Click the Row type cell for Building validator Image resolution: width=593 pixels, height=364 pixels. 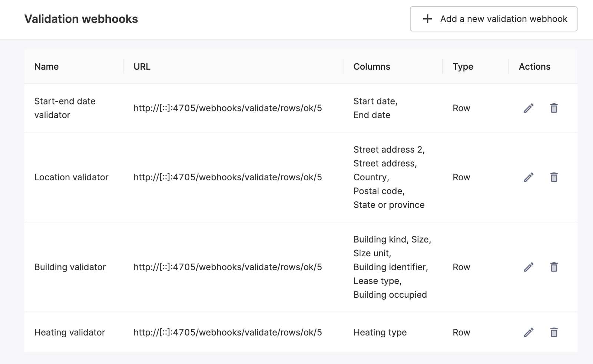[x=461, y=267]
